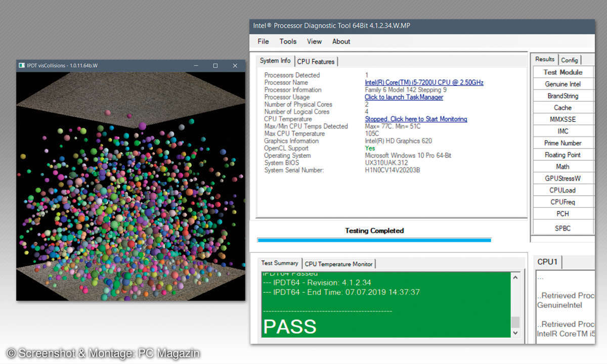
Task: Select the CPU1 tab
Action: tap(547, 262)
